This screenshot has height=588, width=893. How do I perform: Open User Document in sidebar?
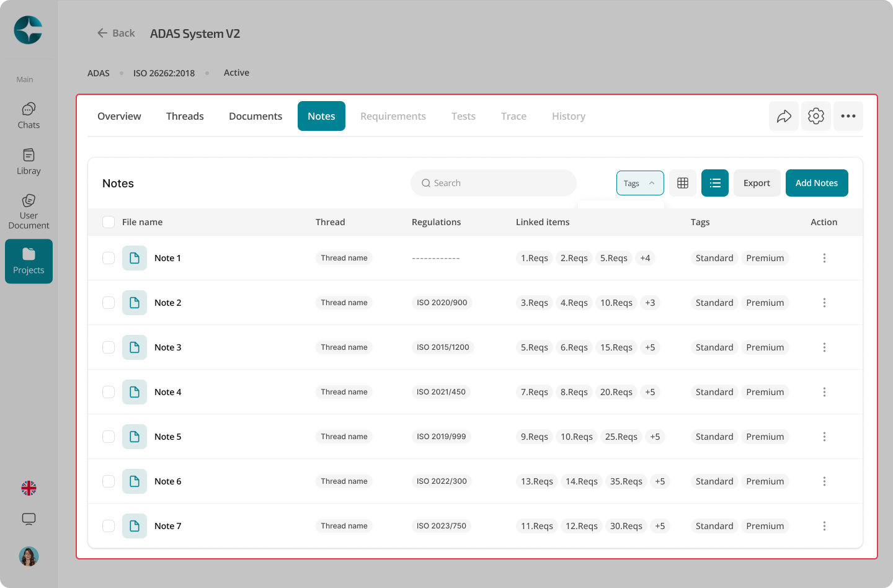click(x=29, y=212)
